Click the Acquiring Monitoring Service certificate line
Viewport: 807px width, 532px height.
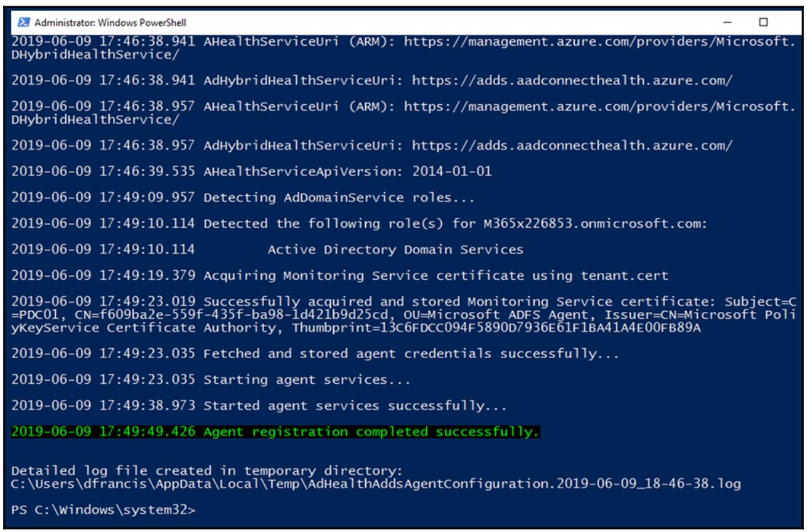pyautogui.click(x=339, y=275)
